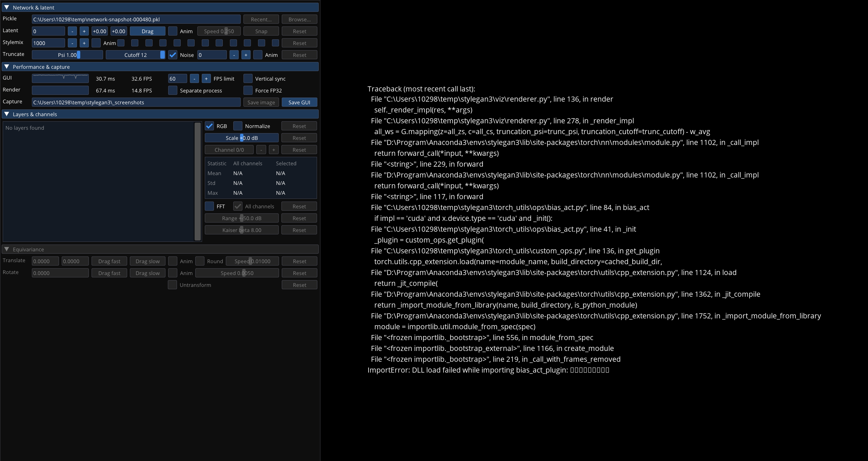Uncheck the RGB display checkbox
Image resolution: width=868 pixels, height=461 pixels.
pyautogui.click(x=209, y=126)
